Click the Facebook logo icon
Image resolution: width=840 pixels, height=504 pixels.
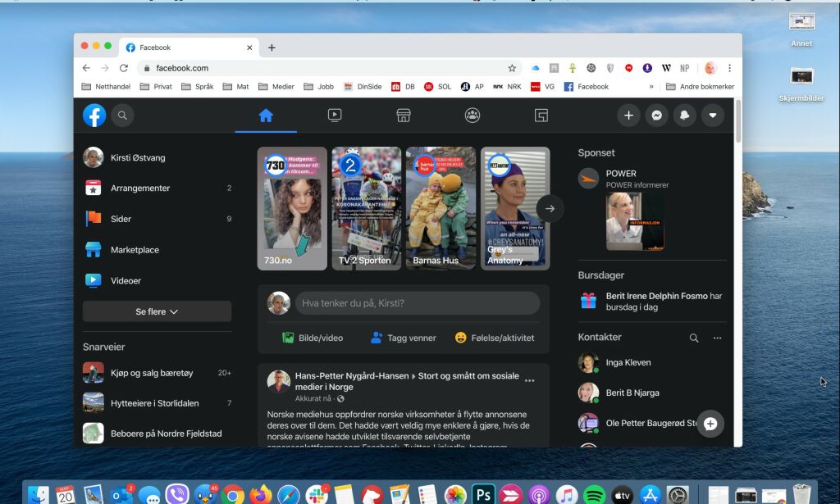[94, 115]
